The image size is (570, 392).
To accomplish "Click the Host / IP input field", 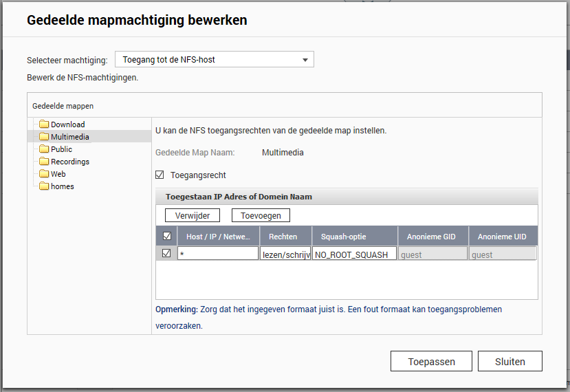I will (x=218, y=254).
